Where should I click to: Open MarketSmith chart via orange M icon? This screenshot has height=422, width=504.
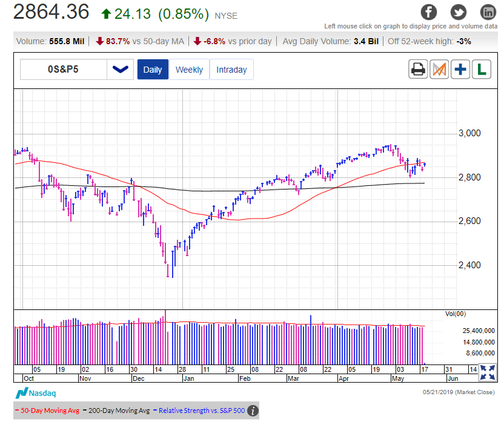tap(439, 70)
